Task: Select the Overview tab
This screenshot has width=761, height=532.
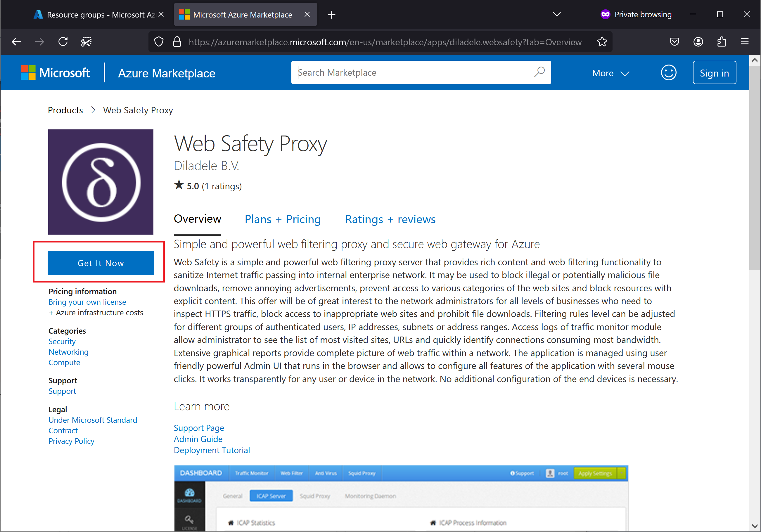Action: pos(197,219)
